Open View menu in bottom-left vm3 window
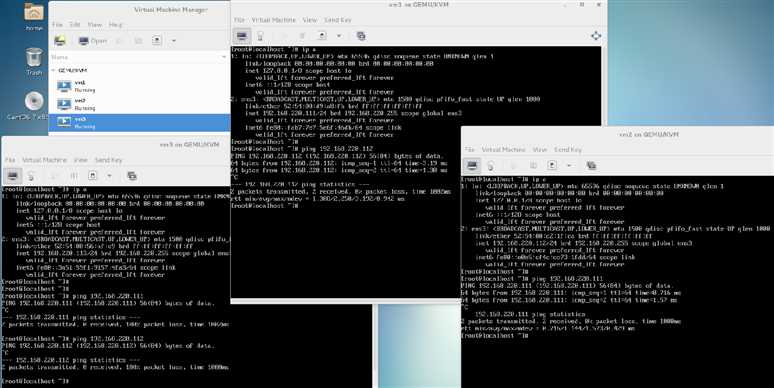774x388 pixels. [x=80, y=160]
